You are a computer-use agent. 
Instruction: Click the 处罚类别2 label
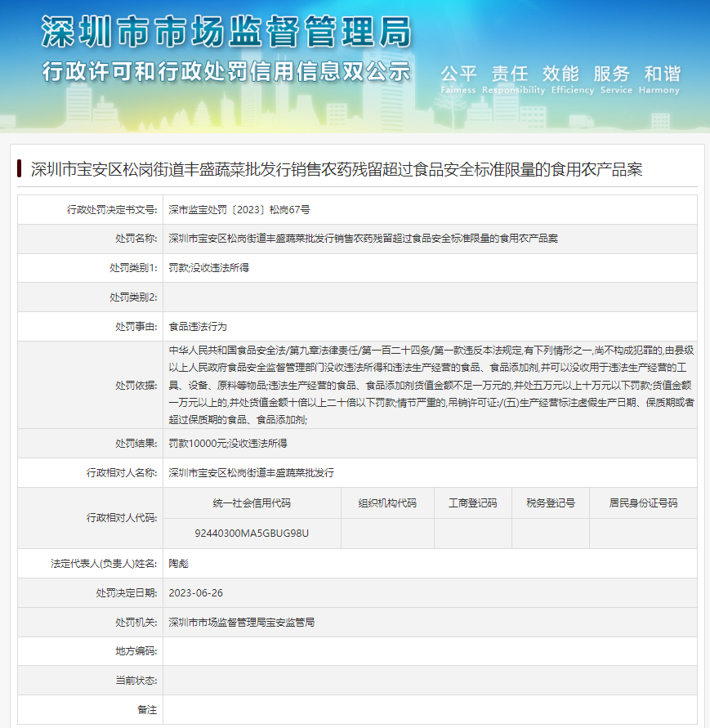coord(133,297)
